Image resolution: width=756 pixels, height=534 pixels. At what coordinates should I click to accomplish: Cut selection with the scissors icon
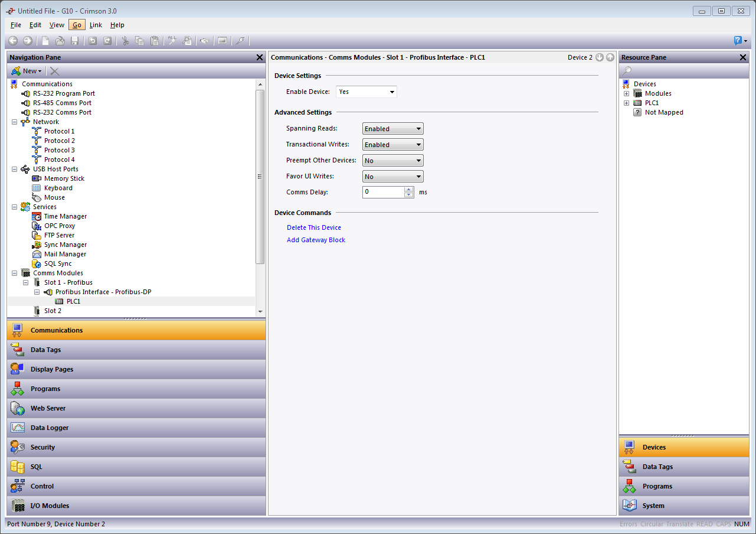click(125, 41)
